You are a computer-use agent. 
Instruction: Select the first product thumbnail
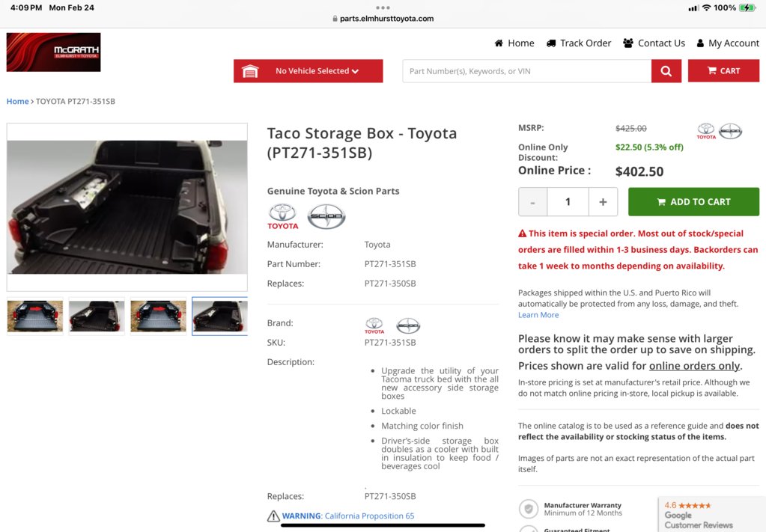click(34, 316)
